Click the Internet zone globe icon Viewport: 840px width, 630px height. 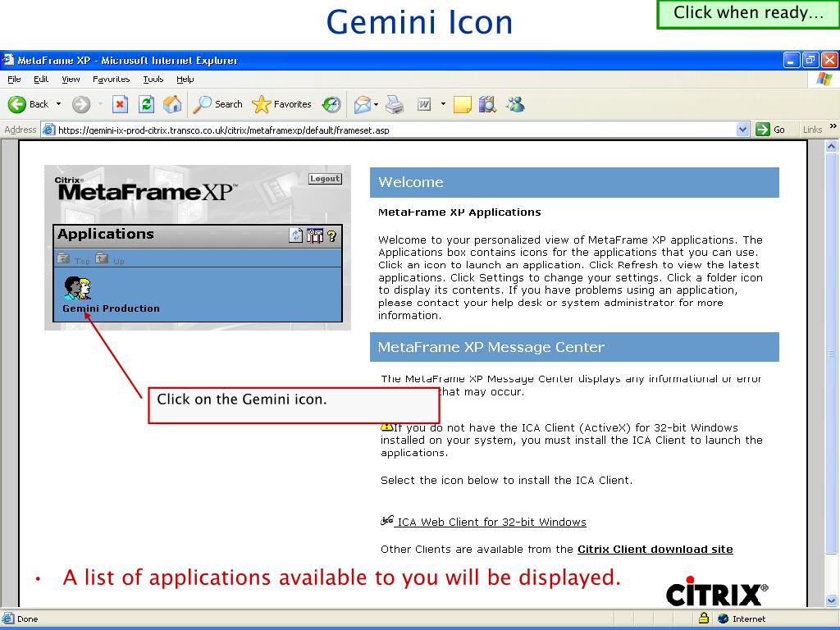click(x=724, y=619)
